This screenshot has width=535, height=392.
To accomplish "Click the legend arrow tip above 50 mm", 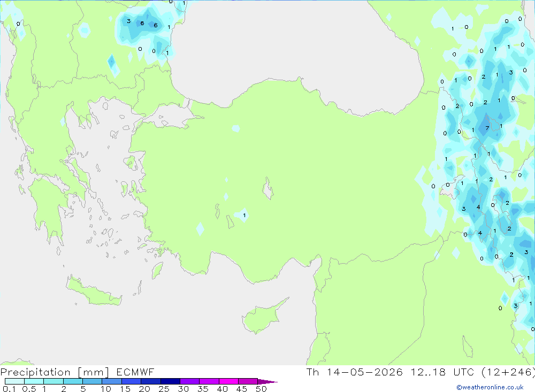I will click(267, 382).
